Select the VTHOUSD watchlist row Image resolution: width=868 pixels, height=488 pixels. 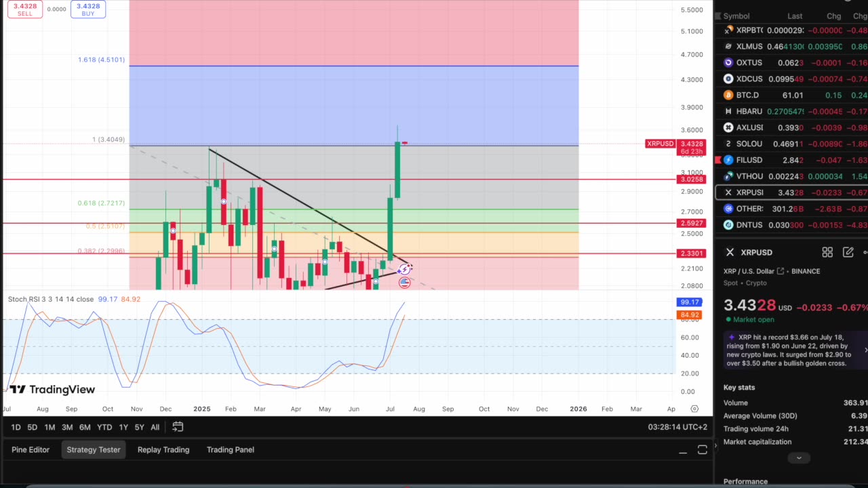pos(791,176)
